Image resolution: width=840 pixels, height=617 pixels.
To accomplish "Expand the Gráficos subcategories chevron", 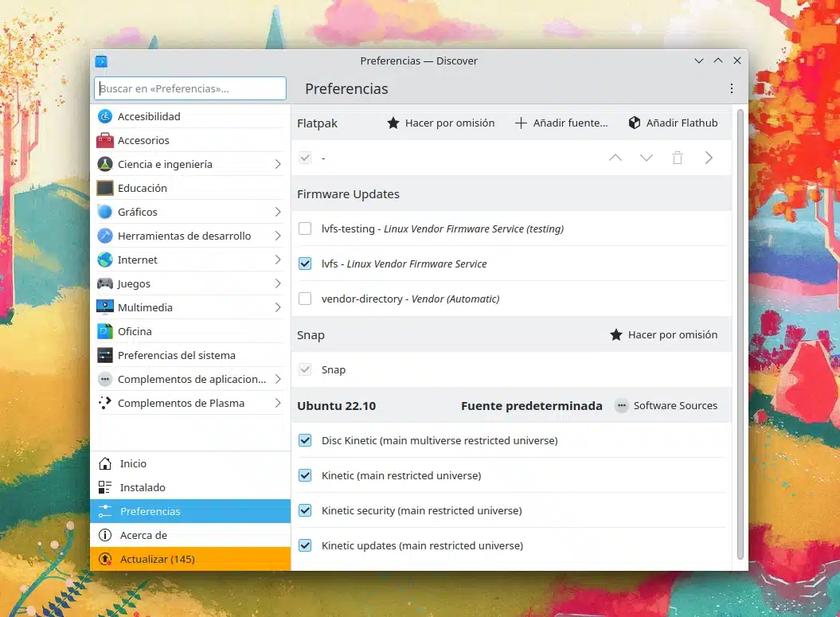I will pyautogui.click(x=278, y=212).
